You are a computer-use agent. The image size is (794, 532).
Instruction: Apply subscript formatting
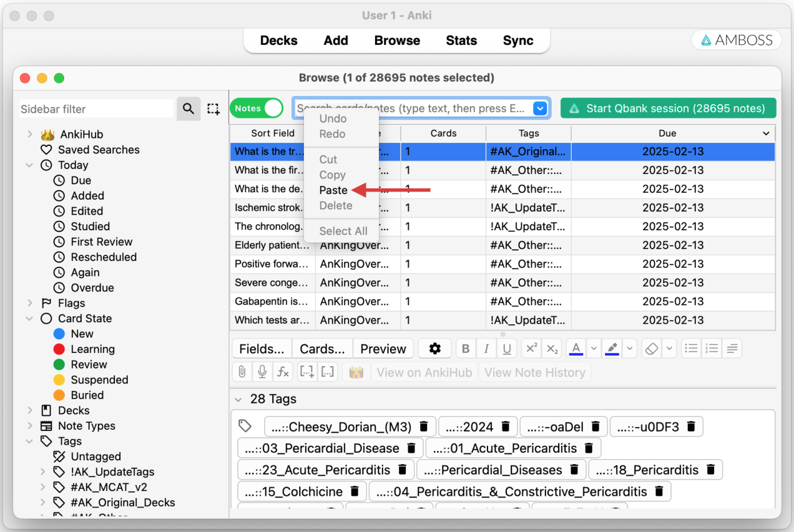[x=552, y=349]
